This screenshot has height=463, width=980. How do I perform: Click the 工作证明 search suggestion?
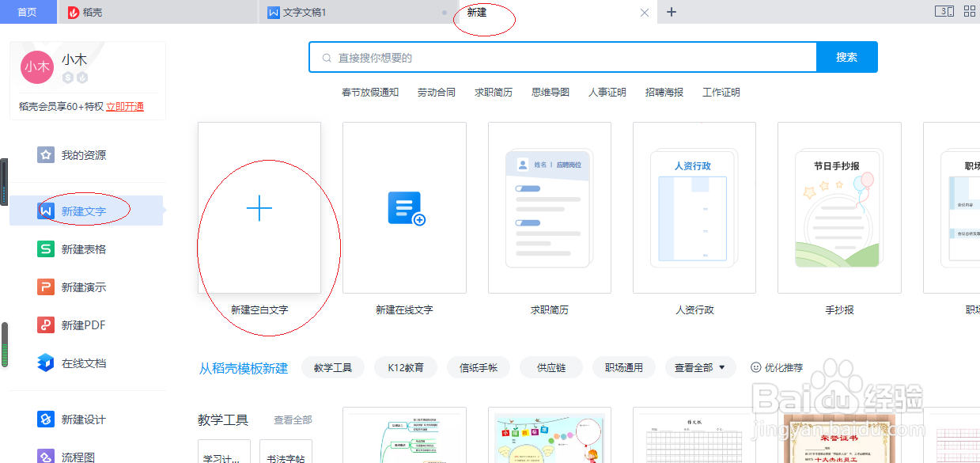721,93
